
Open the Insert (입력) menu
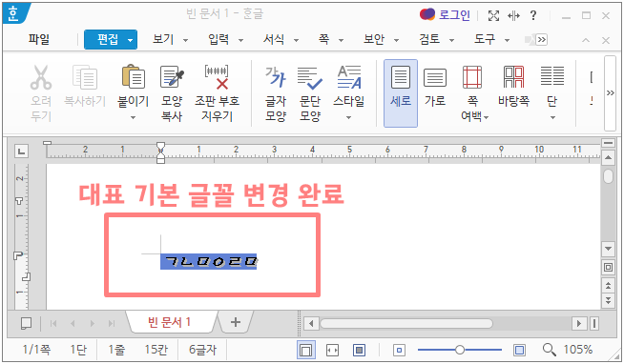coord(218,39)
